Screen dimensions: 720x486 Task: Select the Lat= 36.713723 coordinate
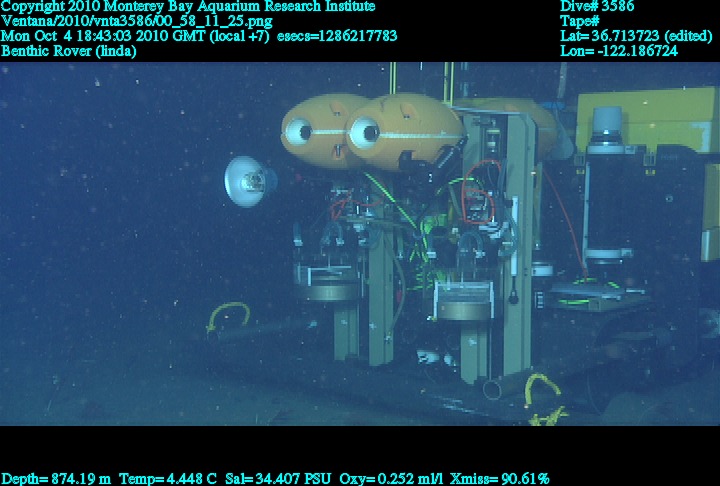click(x=636, y=36)
